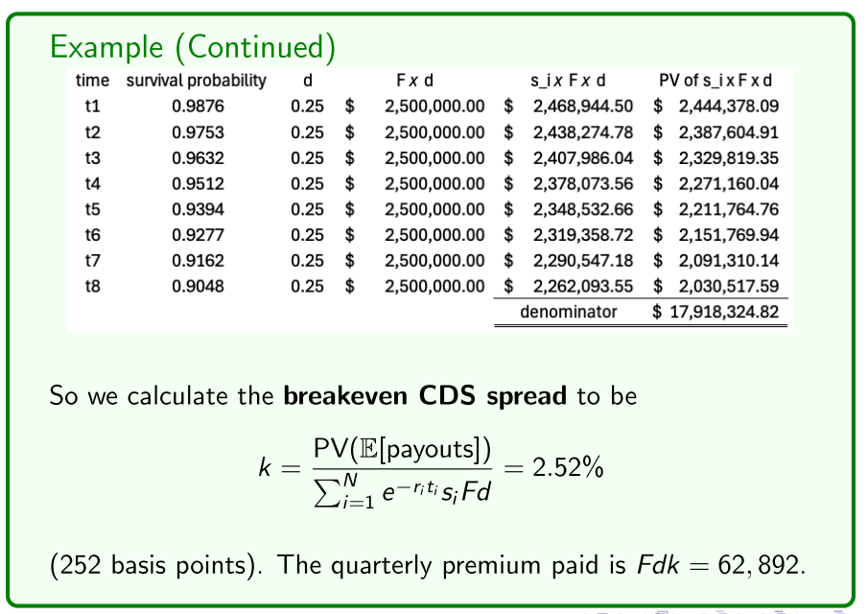This screenshot has width=868, height=614.
Task: Click the "PV of s_i x F x d" header
Action: (x=716, y=81)
